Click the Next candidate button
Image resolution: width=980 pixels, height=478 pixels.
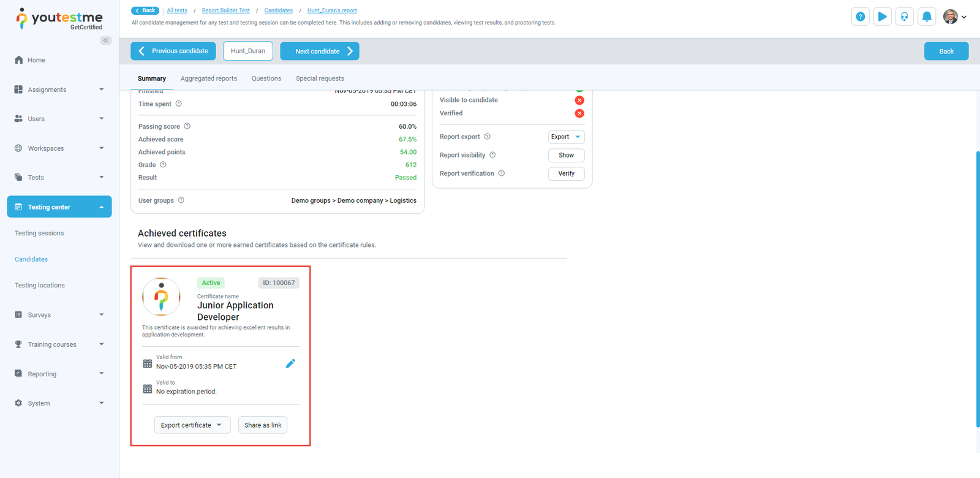coord(319,51)
